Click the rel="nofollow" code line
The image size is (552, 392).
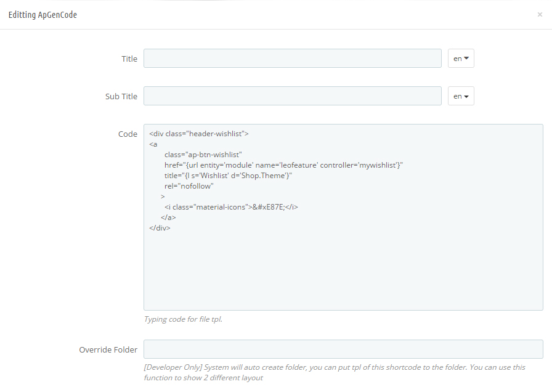[x=189, y=186]
